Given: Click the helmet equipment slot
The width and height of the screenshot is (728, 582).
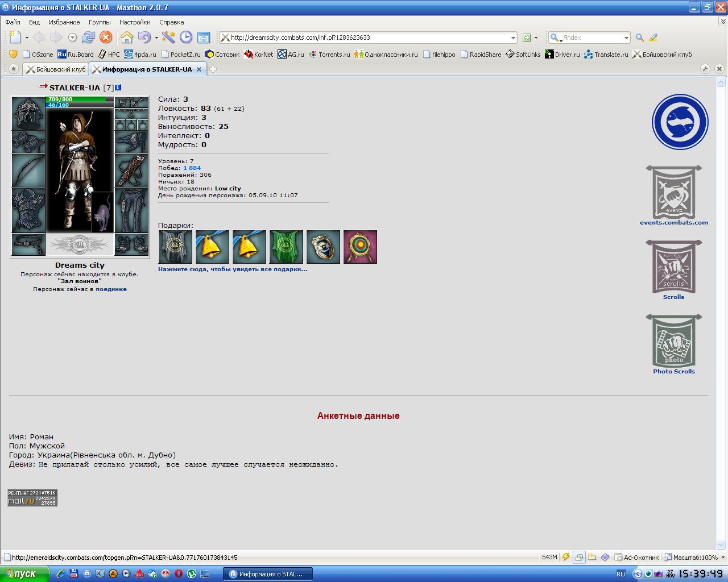Looking at the screenshot, I should [28, 114].
